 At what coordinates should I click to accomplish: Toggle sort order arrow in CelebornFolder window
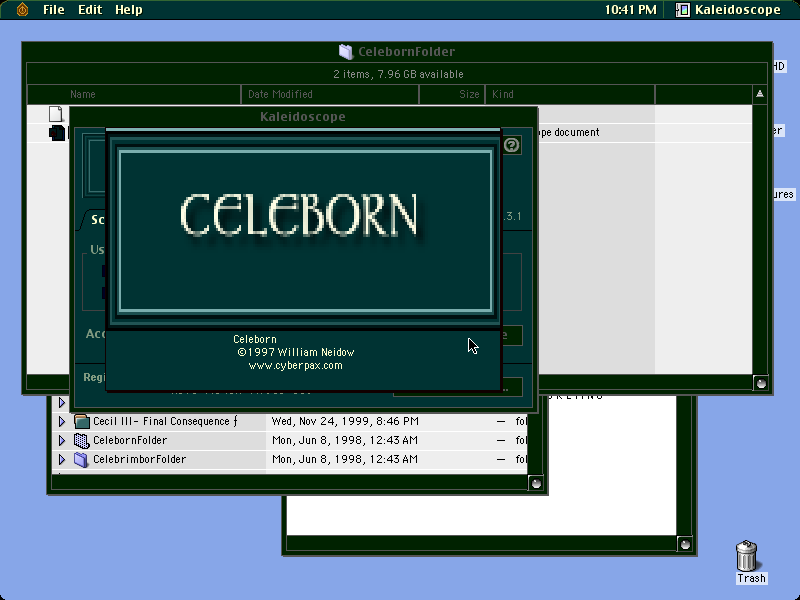click(x=760, y=94)
